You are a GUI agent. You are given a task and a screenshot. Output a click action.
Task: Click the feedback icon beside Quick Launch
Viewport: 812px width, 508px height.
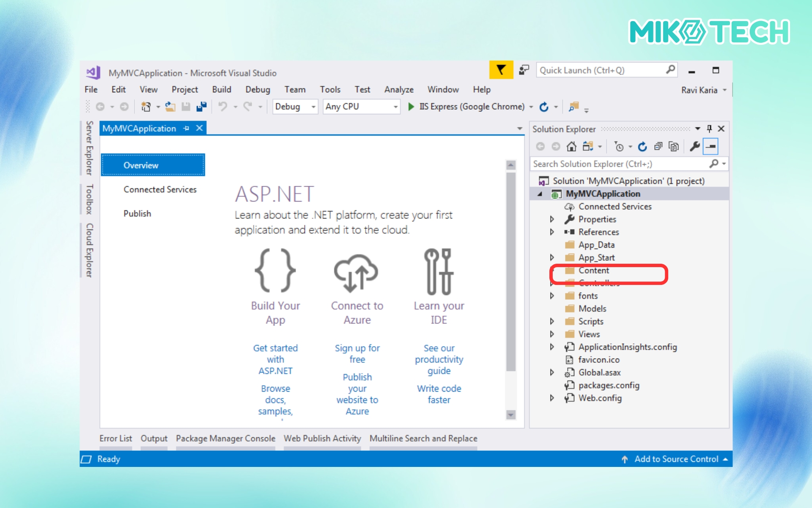[x=524, y=70]
